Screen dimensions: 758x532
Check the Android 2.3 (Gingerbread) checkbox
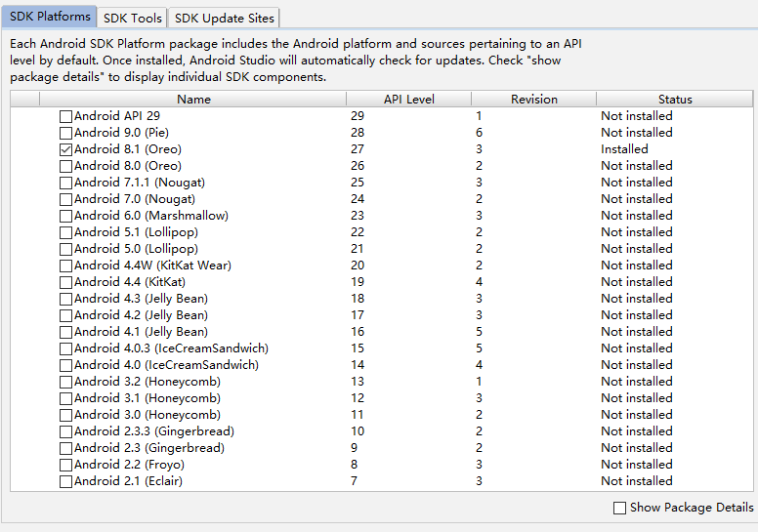65,448
